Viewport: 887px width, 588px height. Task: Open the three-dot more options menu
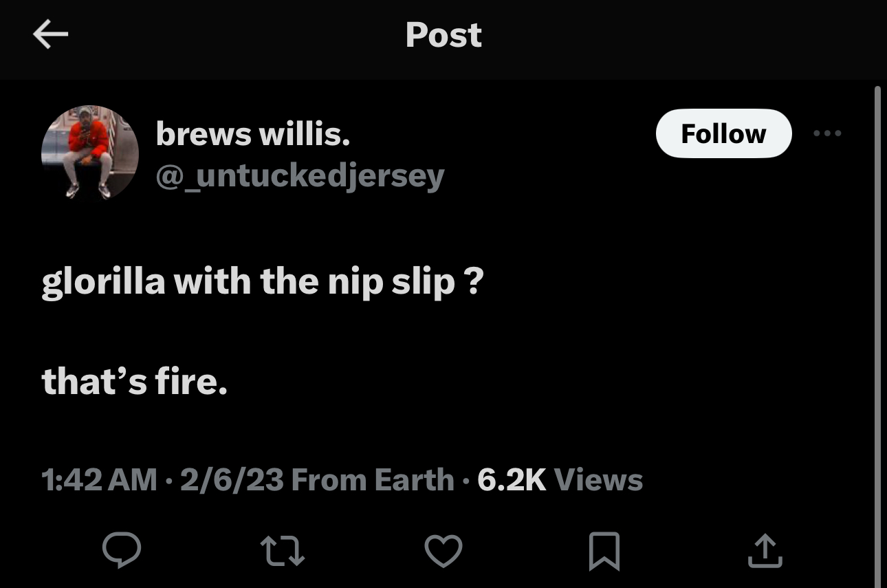tap(826, 133)
